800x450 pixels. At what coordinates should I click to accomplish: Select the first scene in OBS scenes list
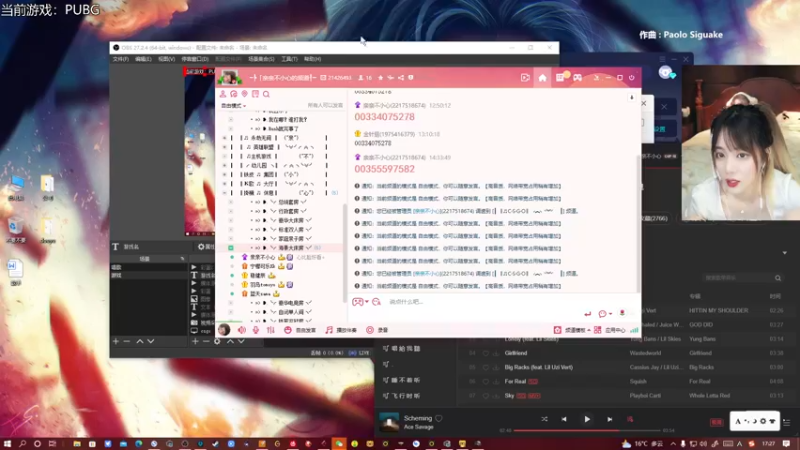tap(148, 267)
